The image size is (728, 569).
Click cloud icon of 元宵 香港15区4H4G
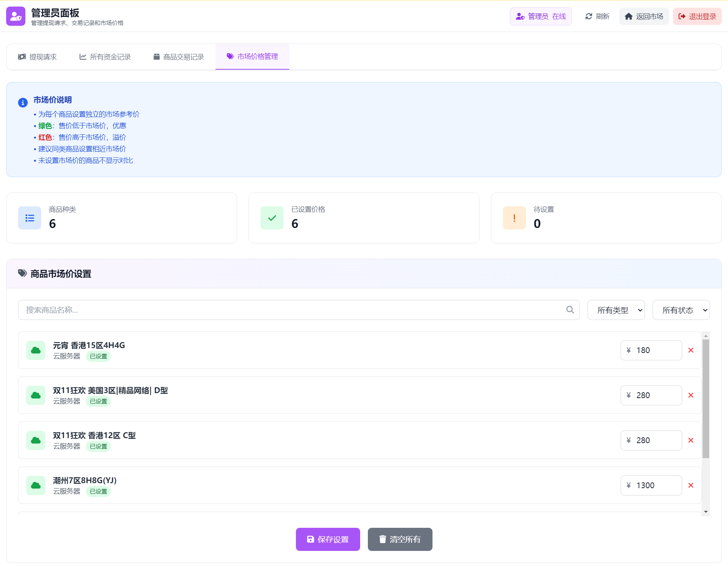pos(36,350)
